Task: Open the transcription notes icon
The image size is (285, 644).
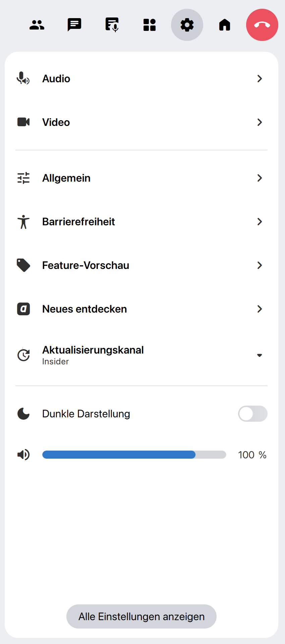Action: [x=112, y=25]
